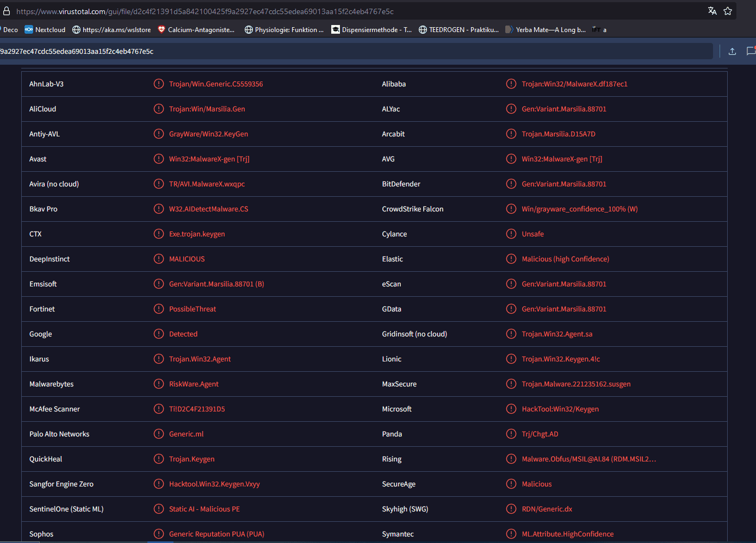Select the Generic.ml detection text
The height and width of the screenshot is (543, 756).
coord(186,434)
